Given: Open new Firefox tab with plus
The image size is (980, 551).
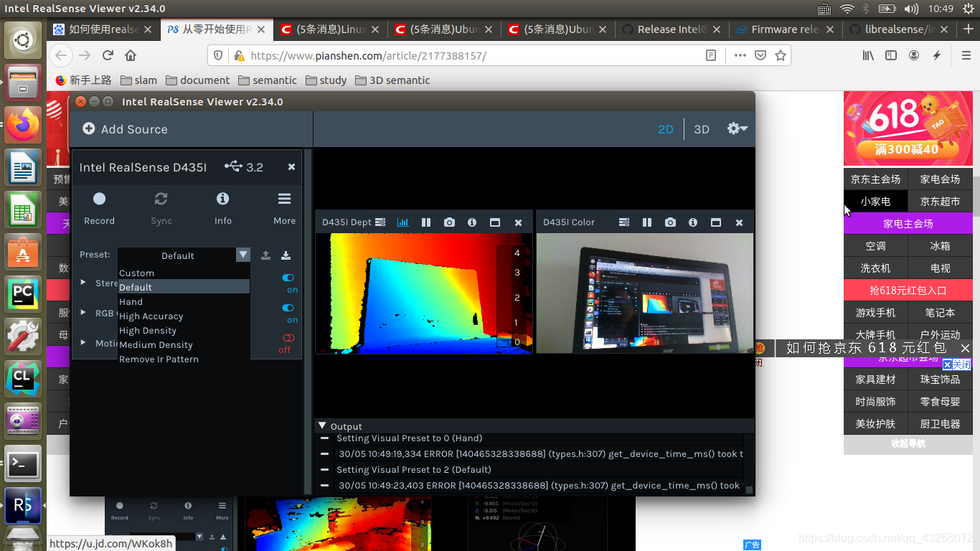Looking at the screenshot, I should tap(968, 29).
